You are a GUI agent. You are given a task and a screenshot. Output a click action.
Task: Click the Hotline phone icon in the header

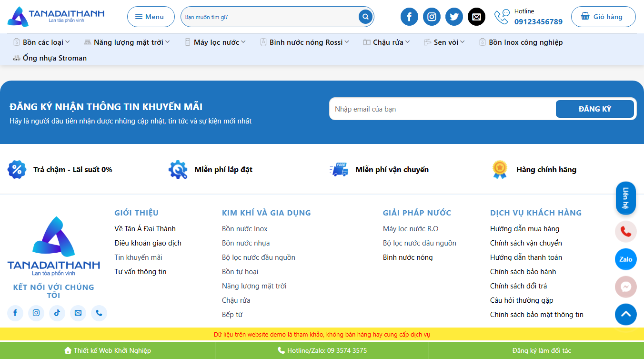coord(502,17)
